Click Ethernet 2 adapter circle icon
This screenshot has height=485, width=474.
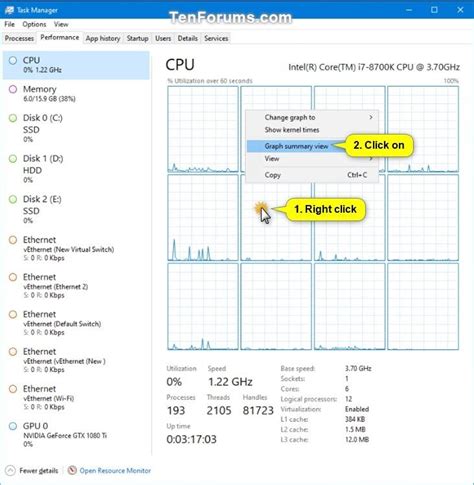pos(13,277)
